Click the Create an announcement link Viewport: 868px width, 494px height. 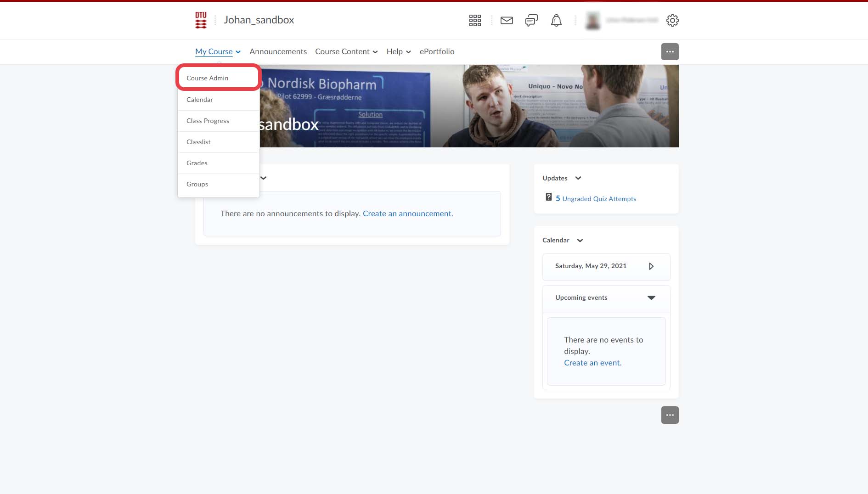pyautogui.click(x=408, y=213)
